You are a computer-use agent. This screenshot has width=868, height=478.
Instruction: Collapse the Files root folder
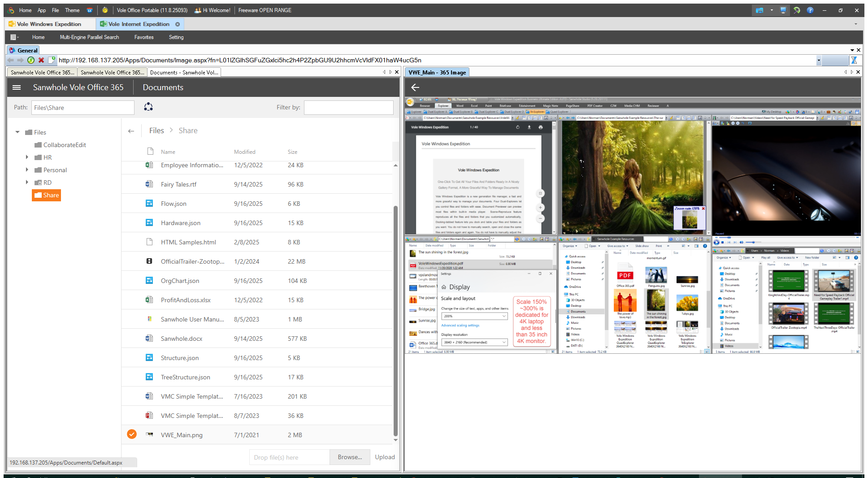tap(17, 132)
